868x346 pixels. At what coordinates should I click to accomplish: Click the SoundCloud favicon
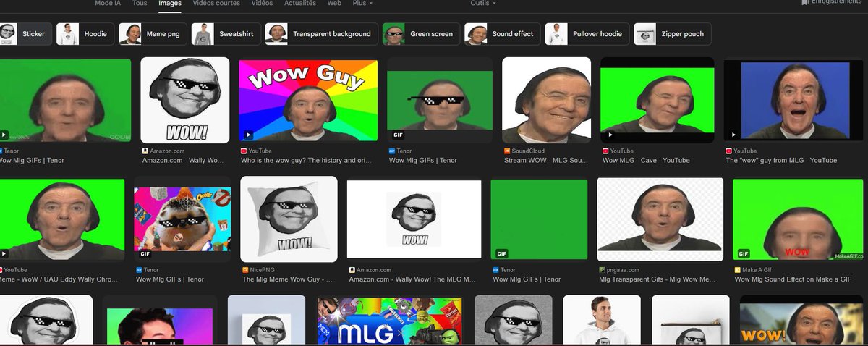coord(506,151)
